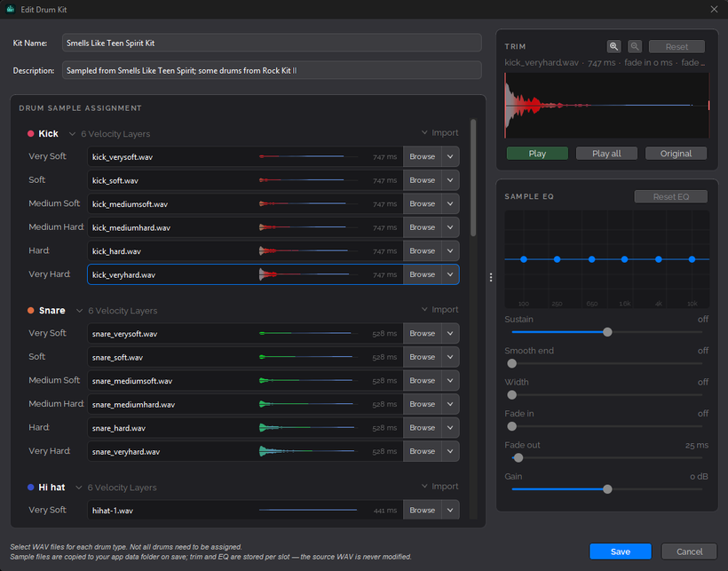The image size is (728, 571).
Task: Browse for the hihat-1.wav slot
Action: (x=422, y=511)
